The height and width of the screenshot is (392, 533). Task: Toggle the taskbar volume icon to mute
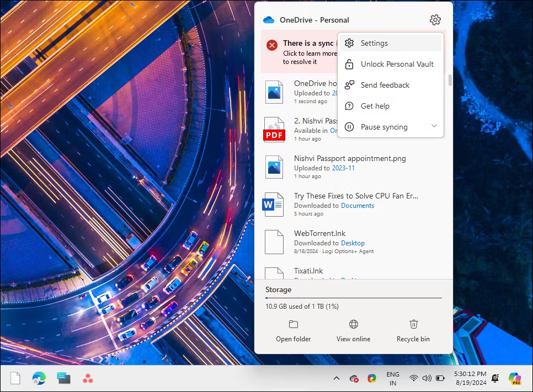point(427,379)
